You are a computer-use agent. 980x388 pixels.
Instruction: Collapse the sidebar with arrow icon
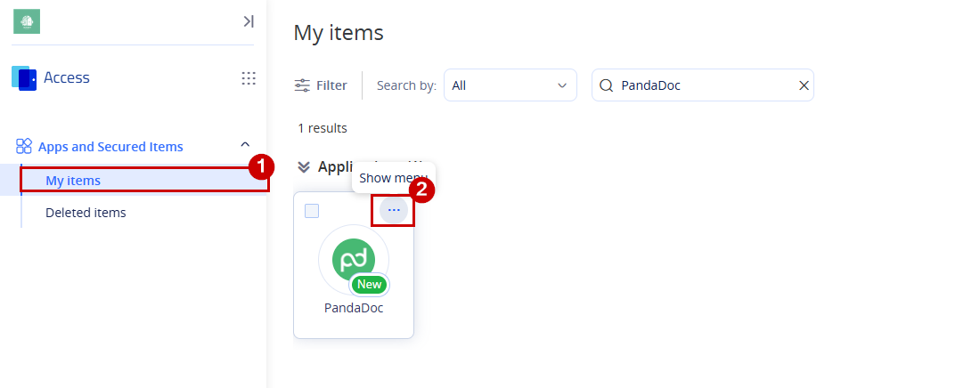(x=249, y=21)
